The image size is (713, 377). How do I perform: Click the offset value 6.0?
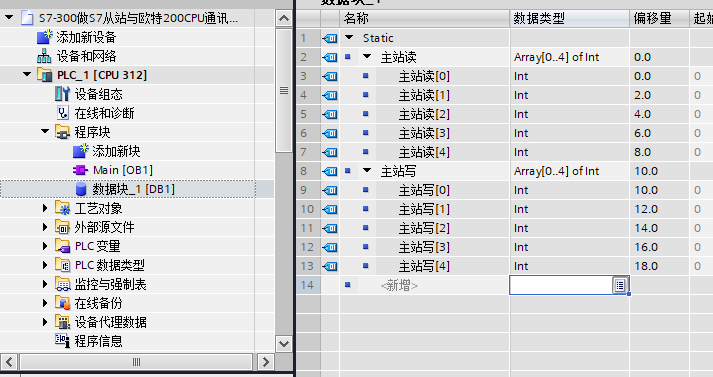point(643,133)
